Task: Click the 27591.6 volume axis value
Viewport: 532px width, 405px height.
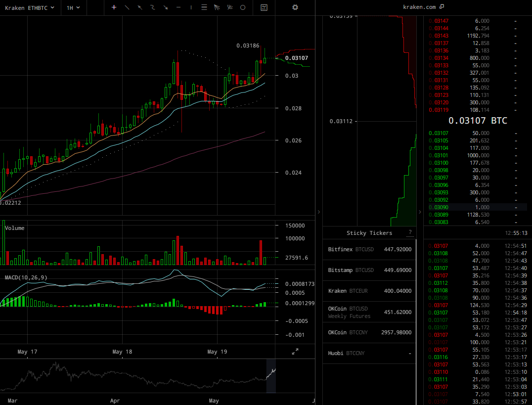Action: click(297, 258)
